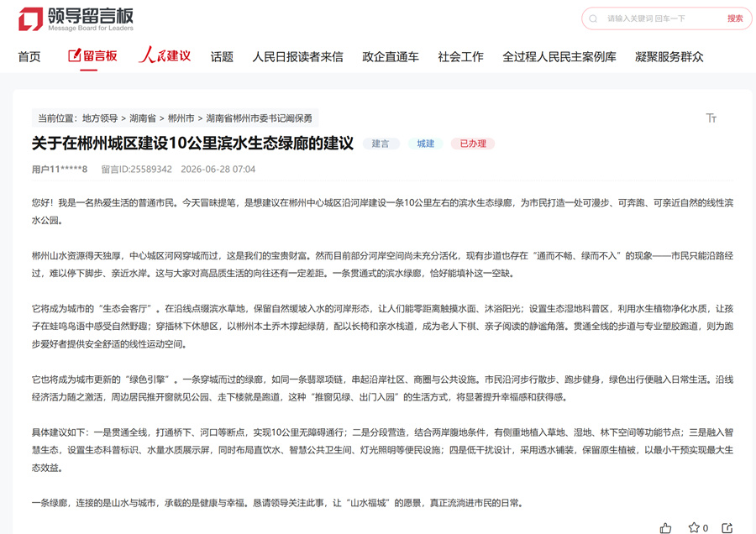
Task: Click the font size adjustment icon
Action: (x=711, y=118)
